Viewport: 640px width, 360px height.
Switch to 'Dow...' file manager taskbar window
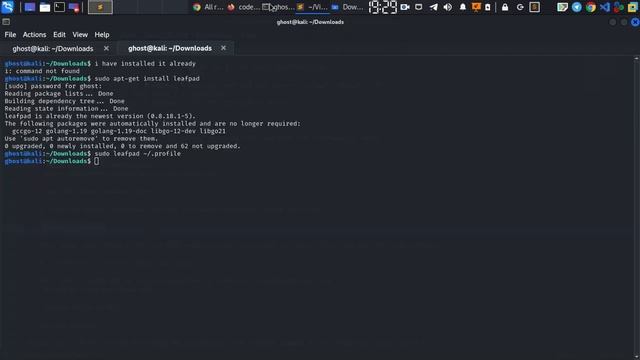[x=347, y=7]
